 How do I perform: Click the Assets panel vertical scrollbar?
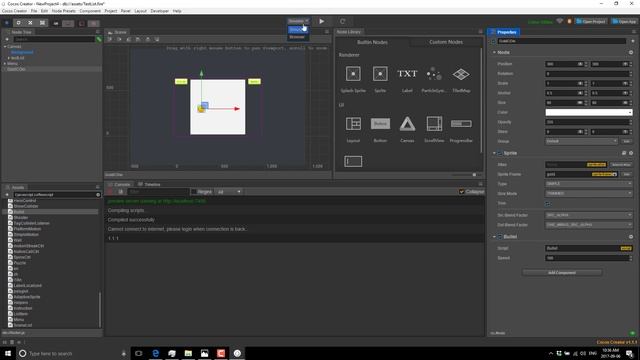click(x=100, y=309)
